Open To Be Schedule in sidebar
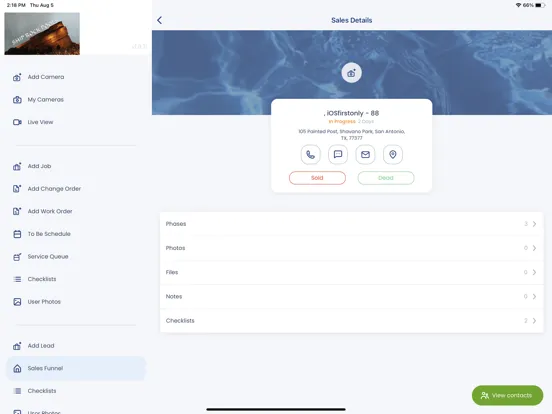This screenshot has height=414, width=552. [x=49, y=234]
